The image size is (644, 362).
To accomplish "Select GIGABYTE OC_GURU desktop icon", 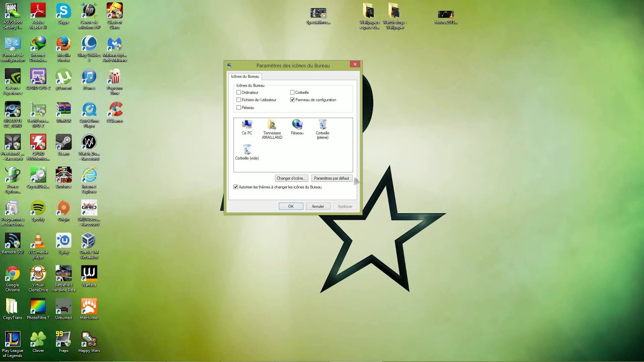I will pyautogui.click(x=13, y=115).
